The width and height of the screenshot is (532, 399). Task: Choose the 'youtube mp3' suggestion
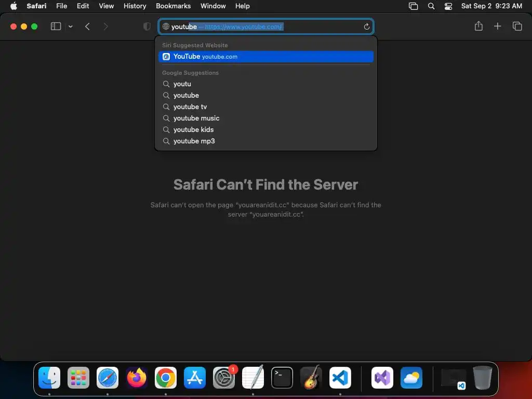click(266, 141)
